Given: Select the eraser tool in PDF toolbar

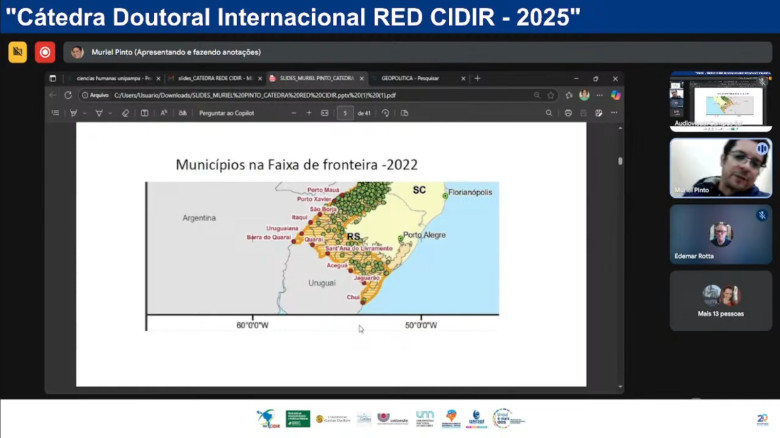Looking at the screenshot, I should coord(125,113).
